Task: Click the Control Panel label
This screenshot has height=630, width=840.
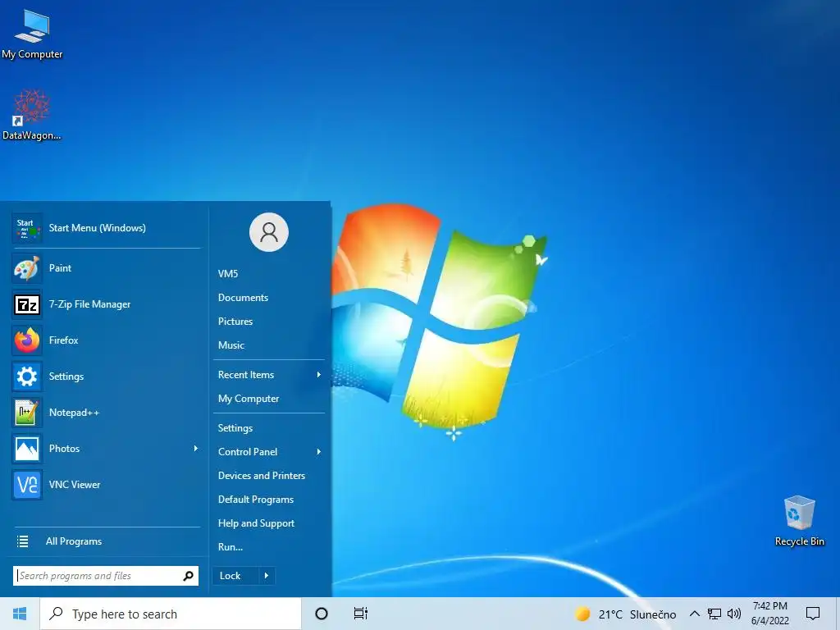Action: tap(248, 452)
